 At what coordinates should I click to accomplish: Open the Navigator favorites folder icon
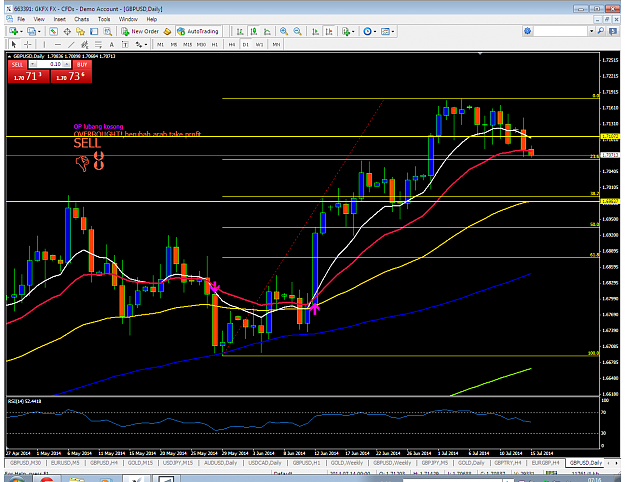pos(81,31)
